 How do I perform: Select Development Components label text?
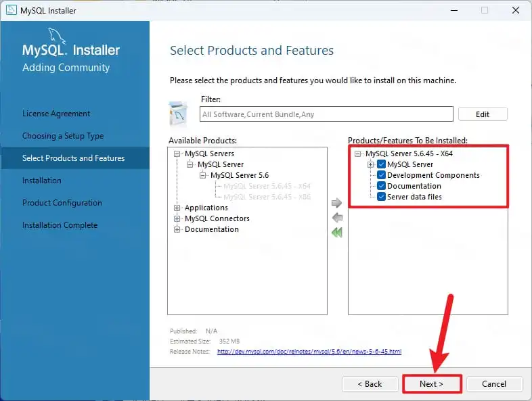433,175
